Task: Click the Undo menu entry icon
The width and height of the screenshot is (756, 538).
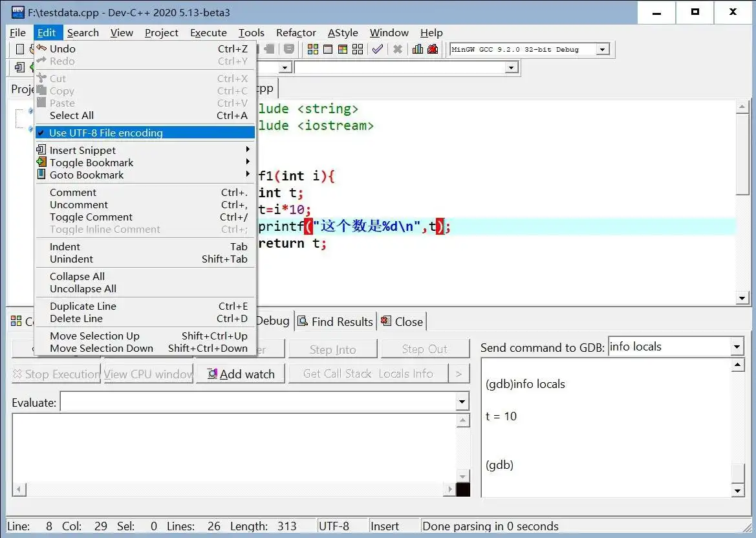Action: coord(41,48)
